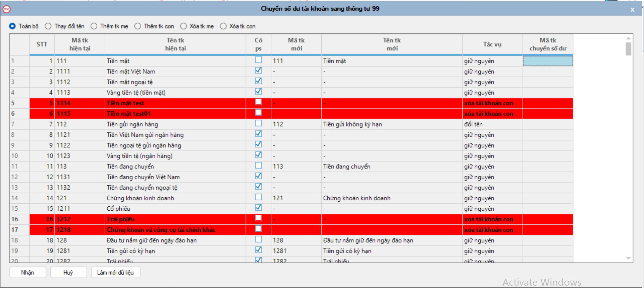Select the 'Toàn bộ' radio option
The image size is (644, 288).
[x=12, y=26]
